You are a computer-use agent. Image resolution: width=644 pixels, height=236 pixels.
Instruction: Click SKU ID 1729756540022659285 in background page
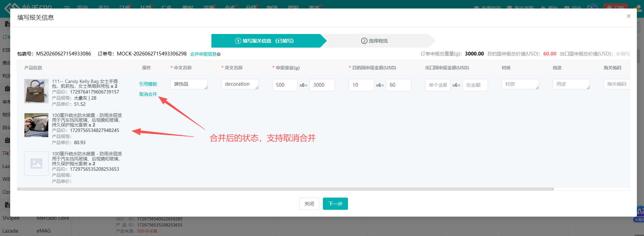pos(160,219)
